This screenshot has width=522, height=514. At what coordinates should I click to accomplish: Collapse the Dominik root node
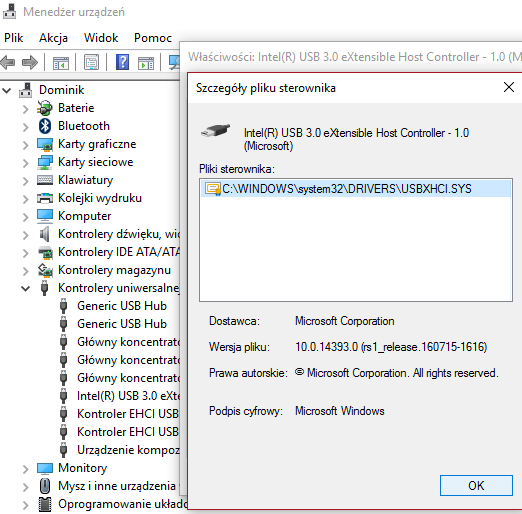point(7,90)
